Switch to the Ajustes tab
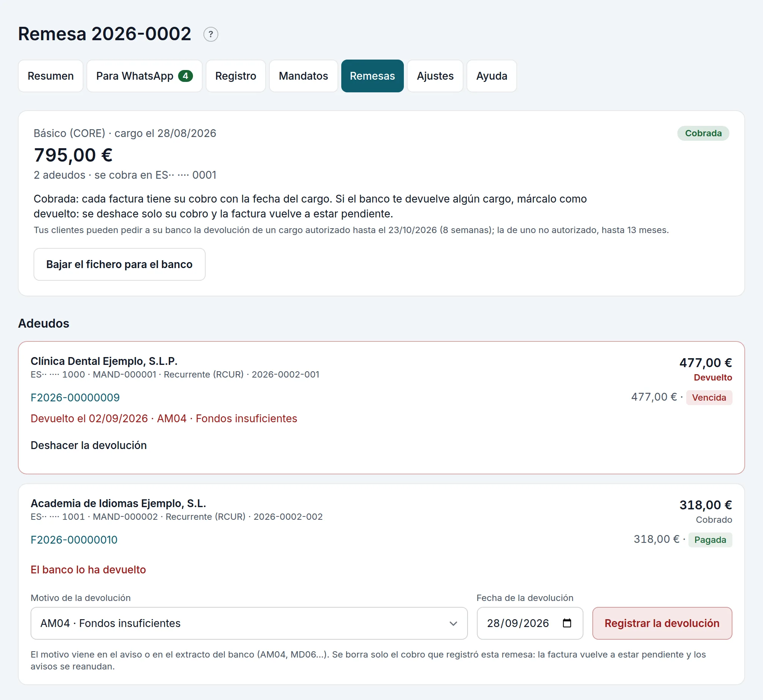 tap(435, 76)
